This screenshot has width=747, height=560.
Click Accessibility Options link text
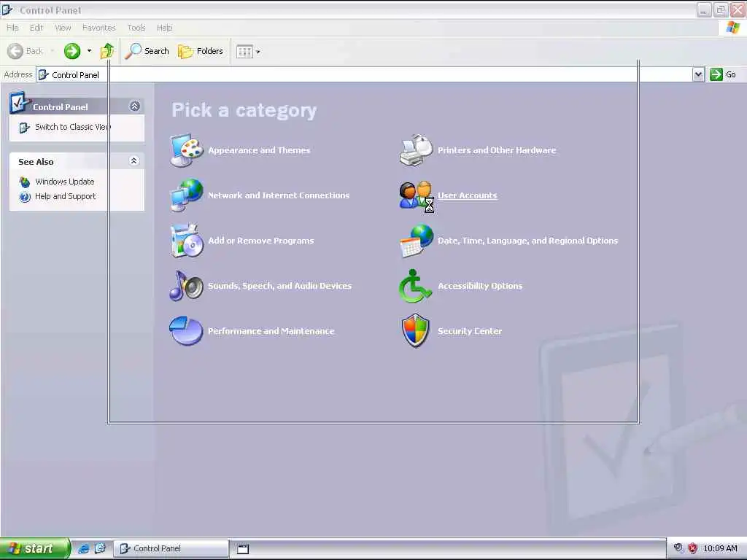(x=480, y=286)
